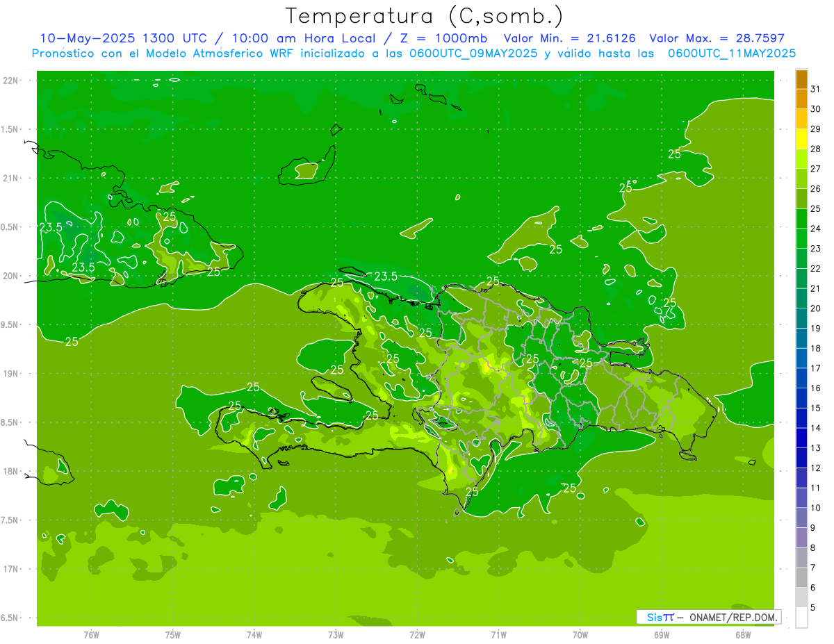Click legend scale label 15
The image size is (834, 644).
click(x=815, y=408)
